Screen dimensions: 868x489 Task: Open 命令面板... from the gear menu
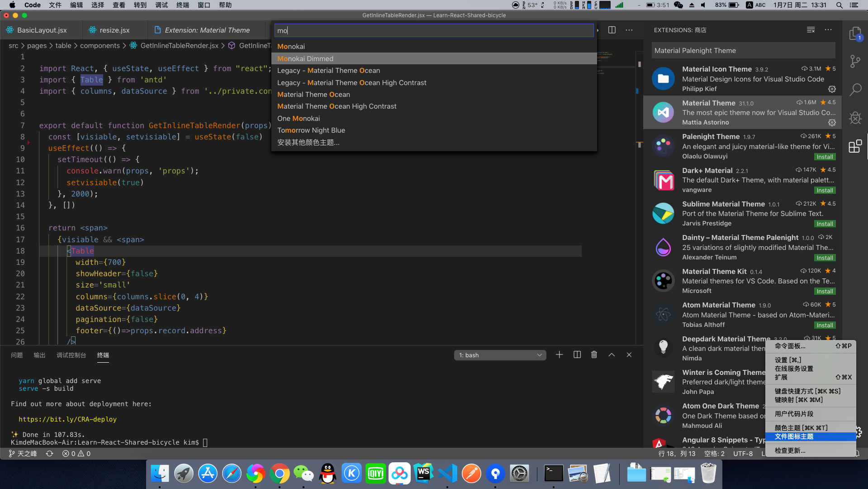(x=811, y=346)
